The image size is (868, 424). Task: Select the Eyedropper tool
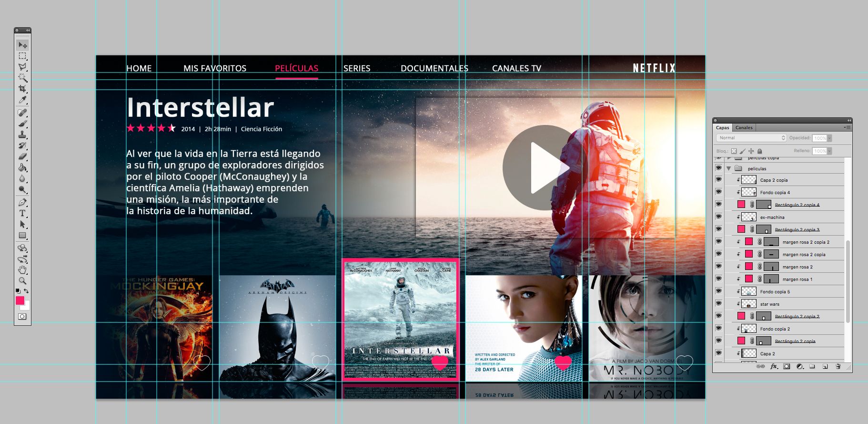(22, 100)
